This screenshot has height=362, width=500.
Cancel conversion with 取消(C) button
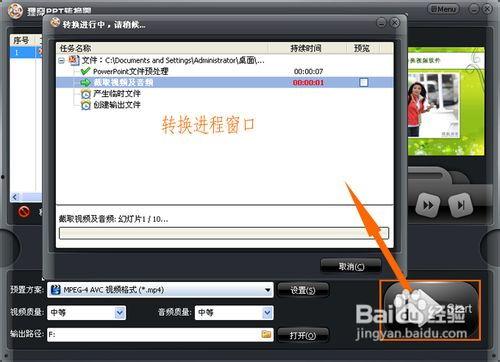(351, 266)
